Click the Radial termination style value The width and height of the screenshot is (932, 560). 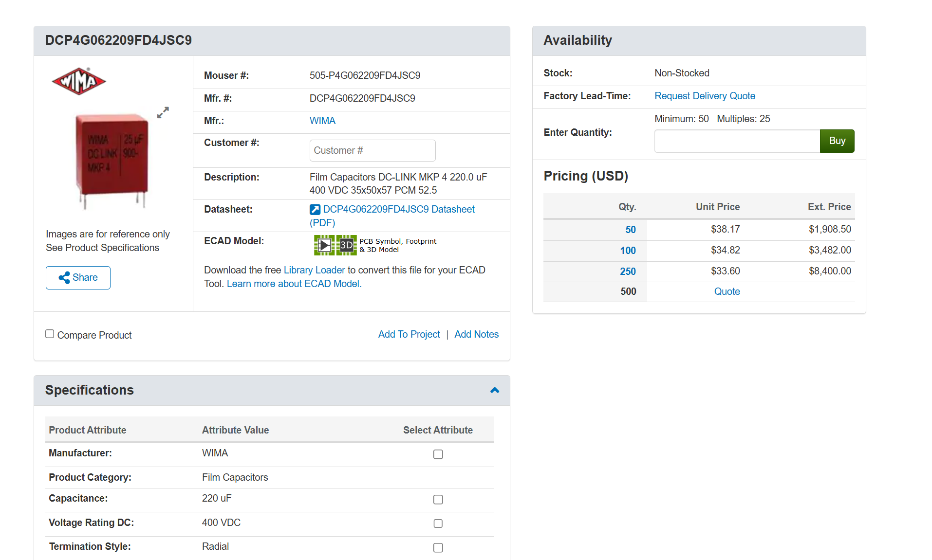215,546
